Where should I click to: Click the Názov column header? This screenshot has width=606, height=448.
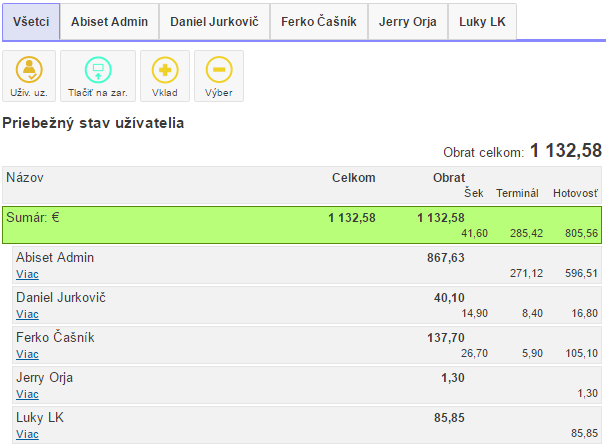click(25, 178)
